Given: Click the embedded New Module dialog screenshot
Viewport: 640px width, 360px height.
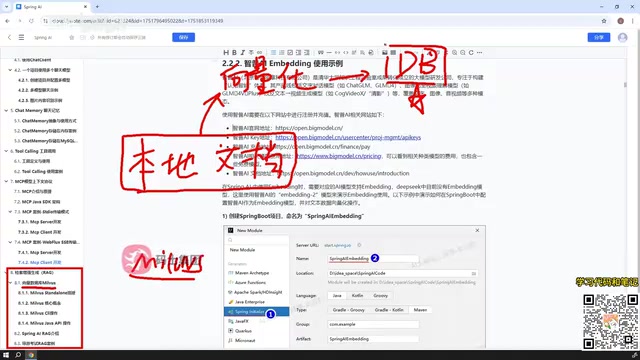Looking at the screenshot, I should (x=354, y=287).
